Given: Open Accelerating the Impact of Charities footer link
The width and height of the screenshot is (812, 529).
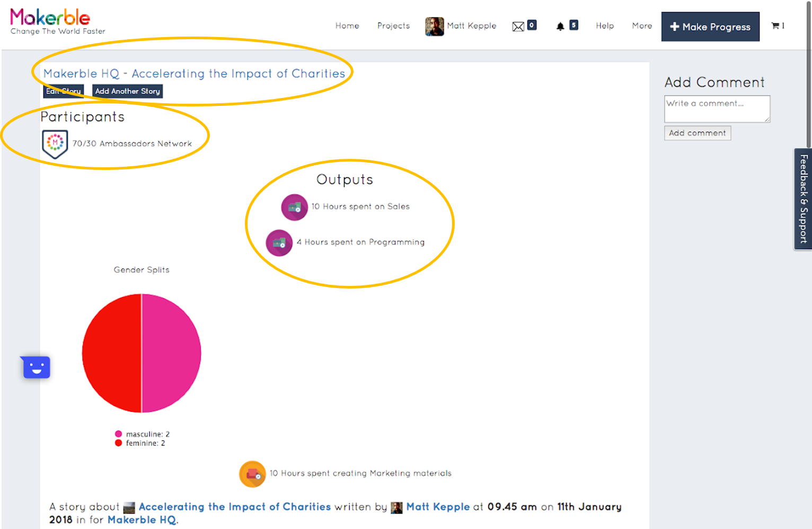Looking at the screenshot, I should point(235,507).
